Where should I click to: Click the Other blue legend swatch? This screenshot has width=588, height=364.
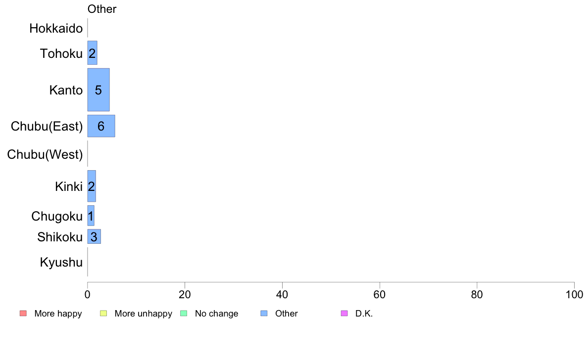[x=264, y=314]
